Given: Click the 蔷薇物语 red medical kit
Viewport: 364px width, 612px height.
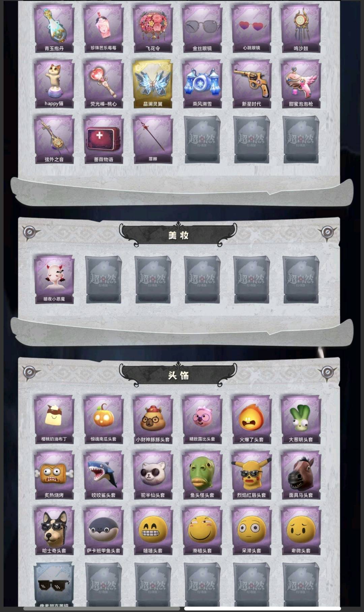Looking at the screenshot, I should click(x=103, y=140).
